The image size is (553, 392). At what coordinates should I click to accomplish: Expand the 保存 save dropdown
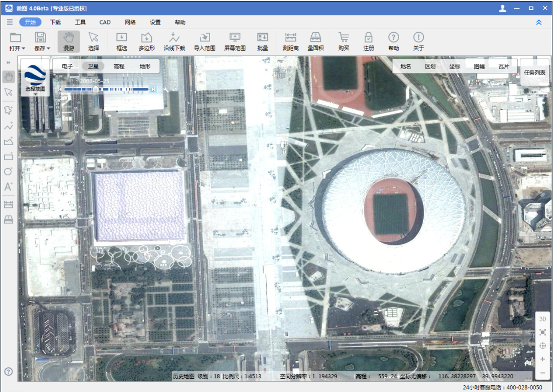point(42,49)
